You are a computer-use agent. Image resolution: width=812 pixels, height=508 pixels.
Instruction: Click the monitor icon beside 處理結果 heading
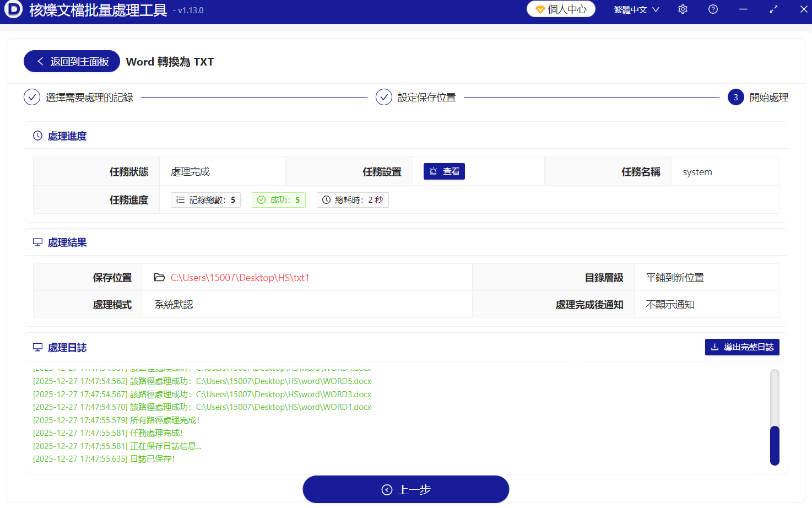tap(37, 242)
